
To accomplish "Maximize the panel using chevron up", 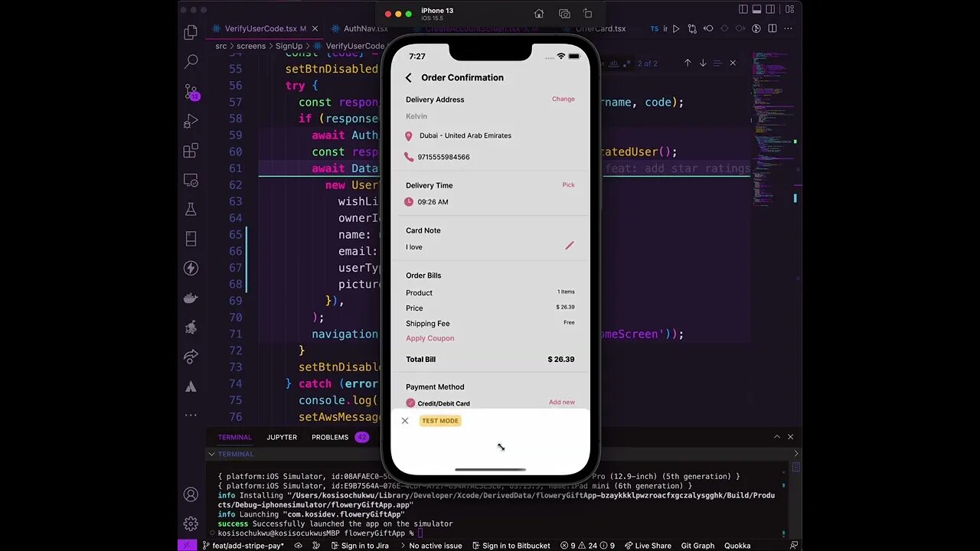I will (x=777, y=437).
